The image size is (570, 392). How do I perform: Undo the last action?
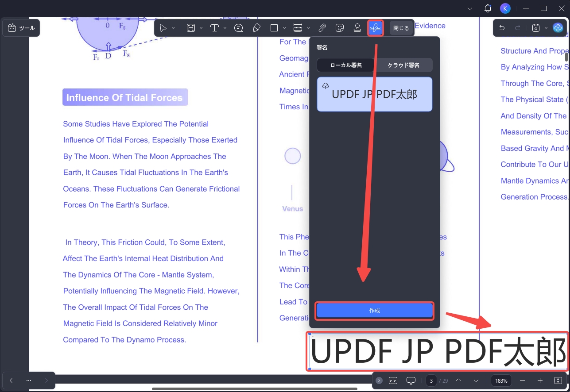502,28
